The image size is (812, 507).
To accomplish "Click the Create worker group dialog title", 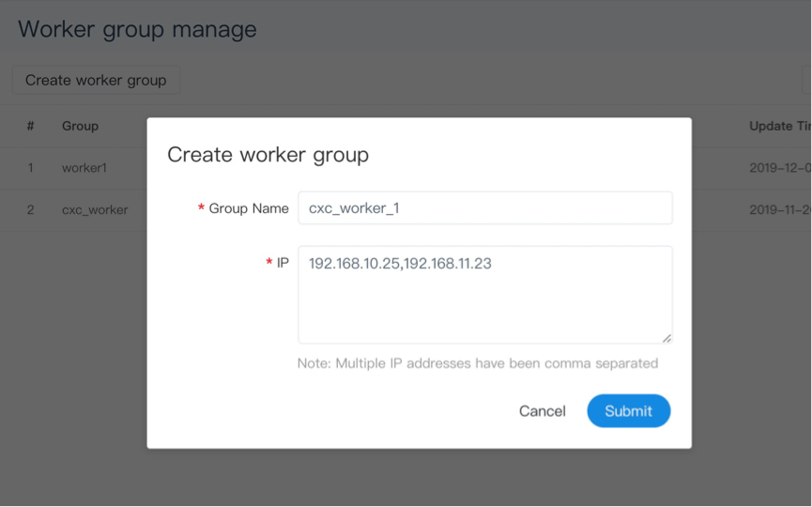I will coord(268,155).
